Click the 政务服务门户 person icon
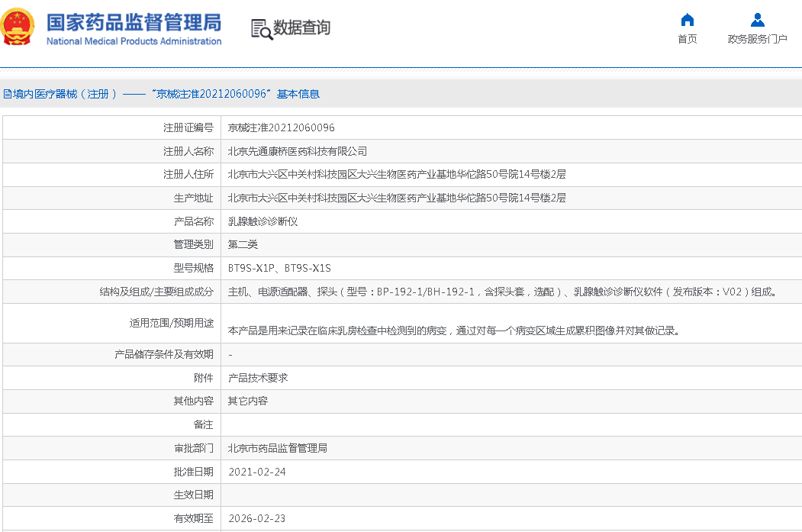 click(757, 20)
